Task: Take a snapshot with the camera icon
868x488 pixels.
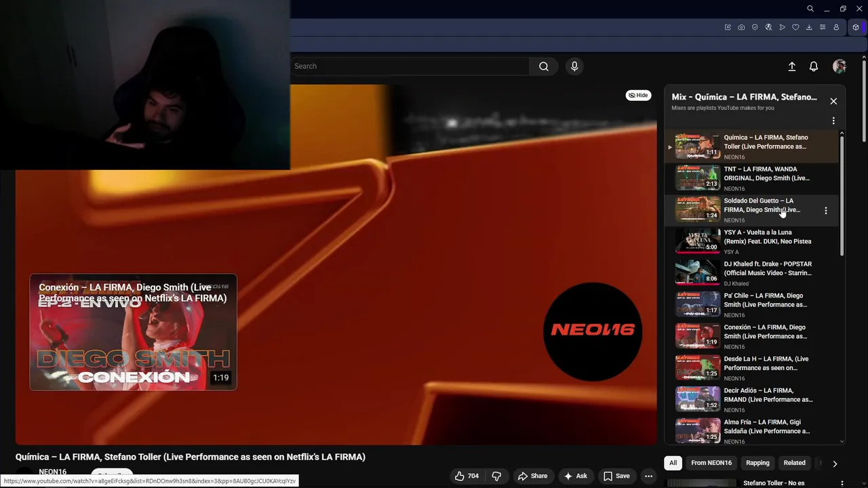Action: tap(741, 27)
